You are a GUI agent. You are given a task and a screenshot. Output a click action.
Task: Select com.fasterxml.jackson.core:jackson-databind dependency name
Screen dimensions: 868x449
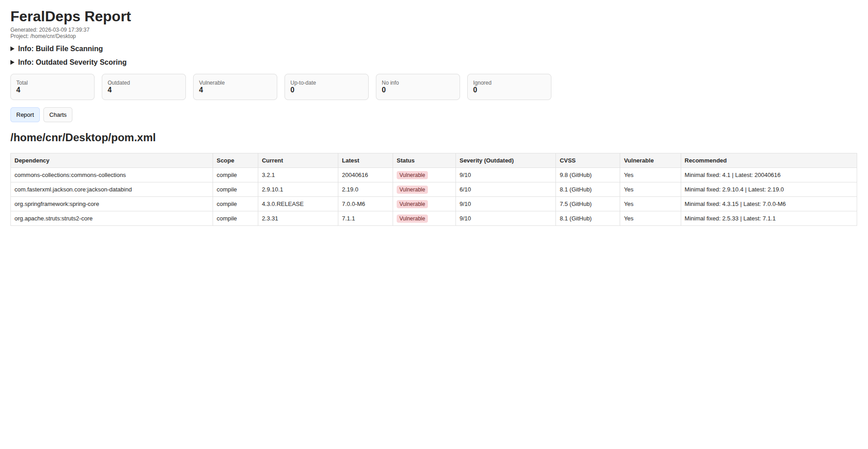[x=73, y=190]
